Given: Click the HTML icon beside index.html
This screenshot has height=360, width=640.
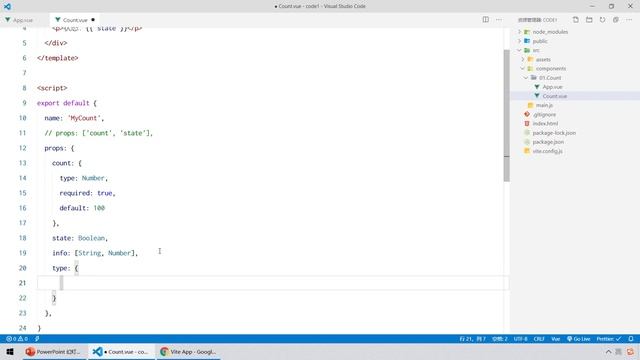Looking at the screenshot, I should coord(527,124).
